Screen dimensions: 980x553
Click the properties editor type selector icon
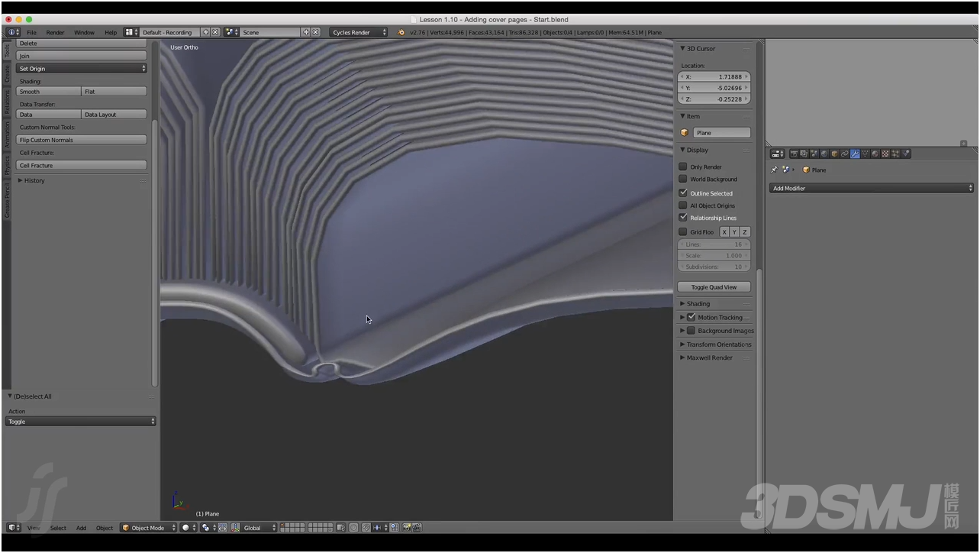tap(778, 154)
